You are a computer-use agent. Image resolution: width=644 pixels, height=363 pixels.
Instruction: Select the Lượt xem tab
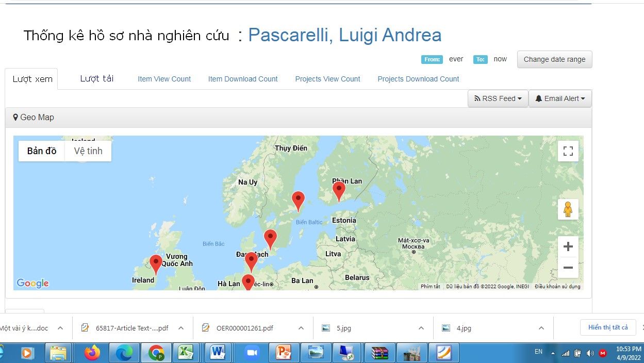pyautogui.click(x=32, y=79)
